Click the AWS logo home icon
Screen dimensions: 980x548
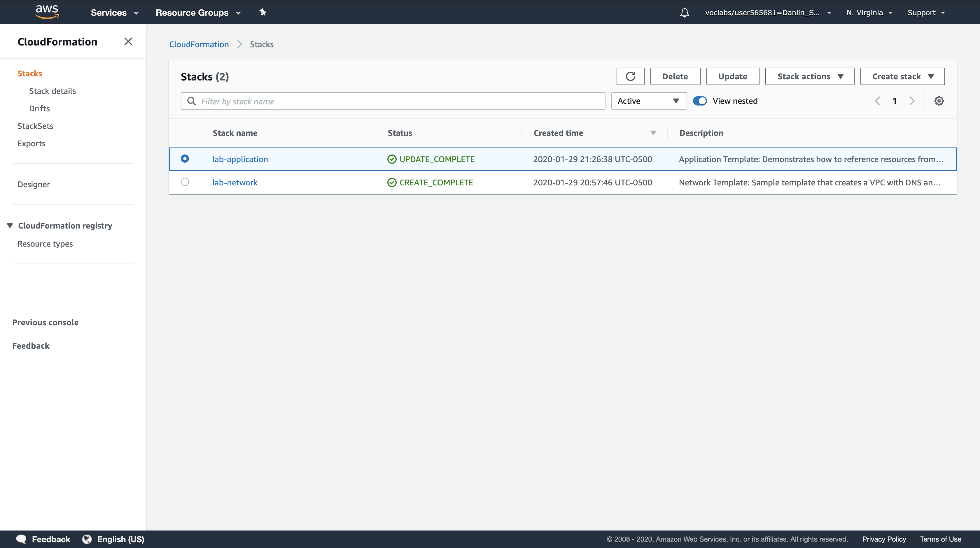point(47,12)
